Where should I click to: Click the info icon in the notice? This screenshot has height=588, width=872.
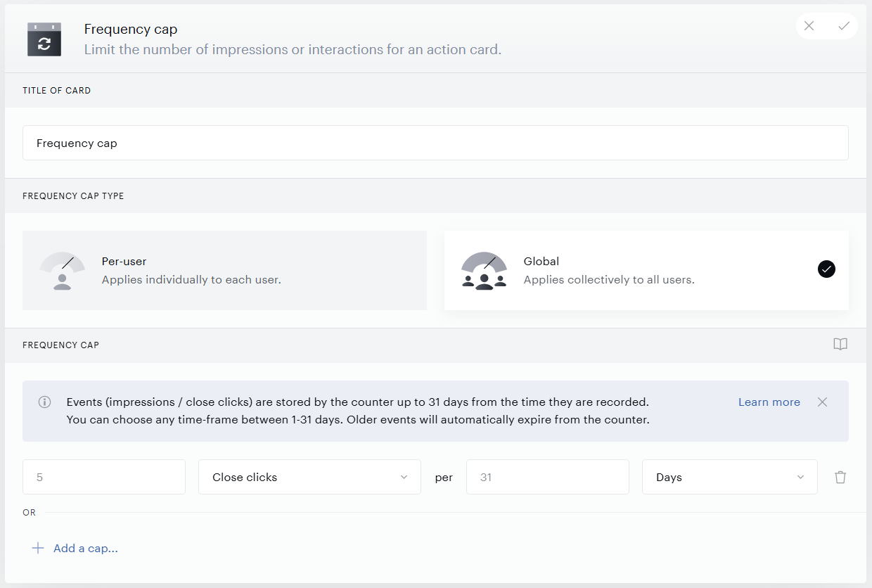[x=44, y=402]
